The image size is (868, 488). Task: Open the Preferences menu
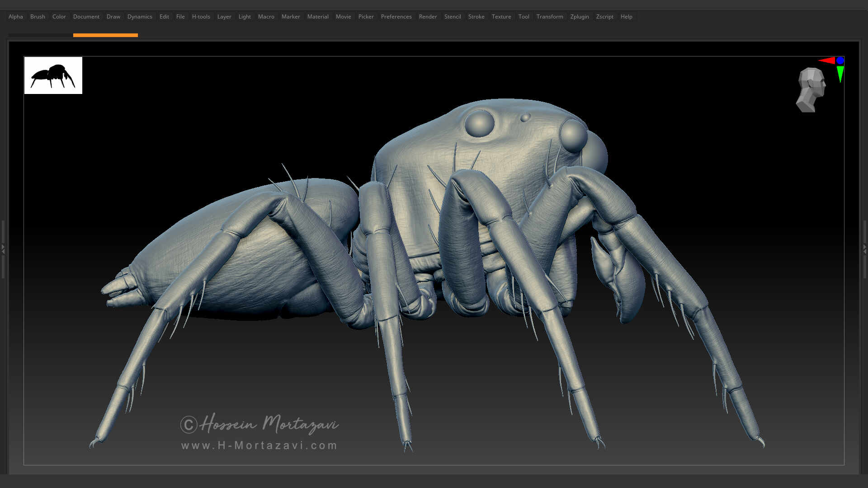coord(396,17)
